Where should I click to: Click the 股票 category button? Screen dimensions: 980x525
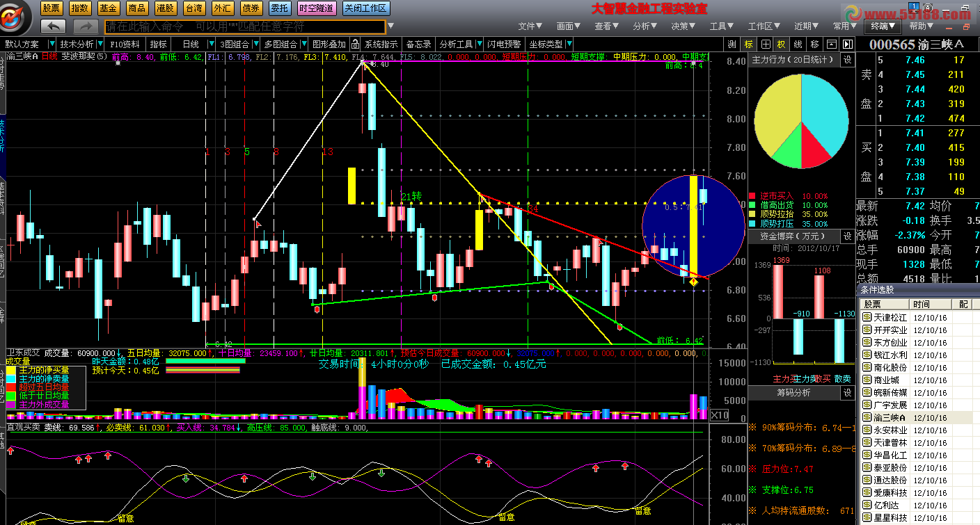(51, 8)
